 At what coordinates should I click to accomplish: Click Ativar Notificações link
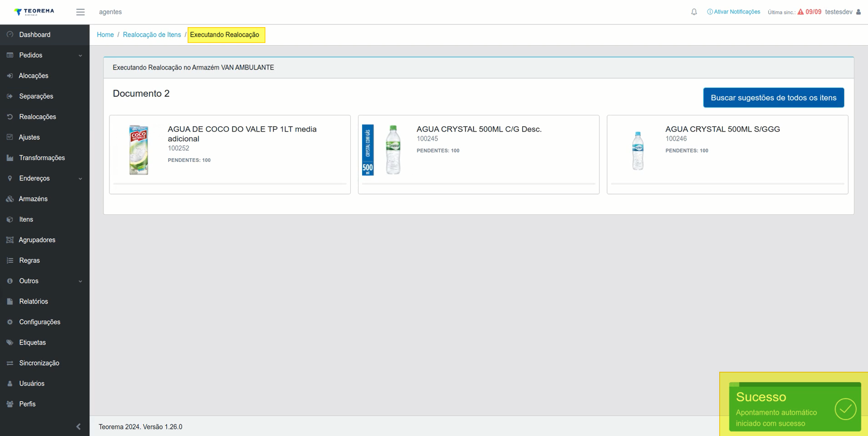point(734,12)
